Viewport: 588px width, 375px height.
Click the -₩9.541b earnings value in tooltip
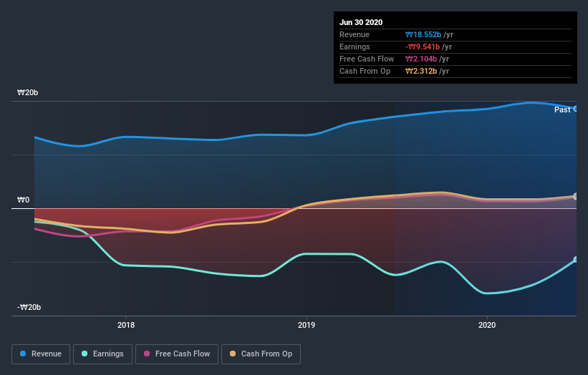point(423,47)
